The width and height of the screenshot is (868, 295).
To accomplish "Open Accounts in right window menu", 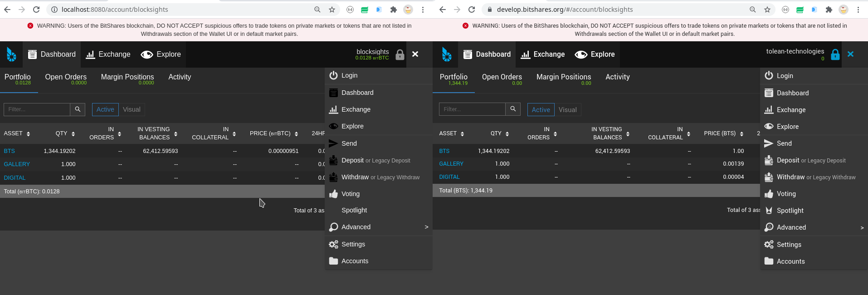I will 814,261.
